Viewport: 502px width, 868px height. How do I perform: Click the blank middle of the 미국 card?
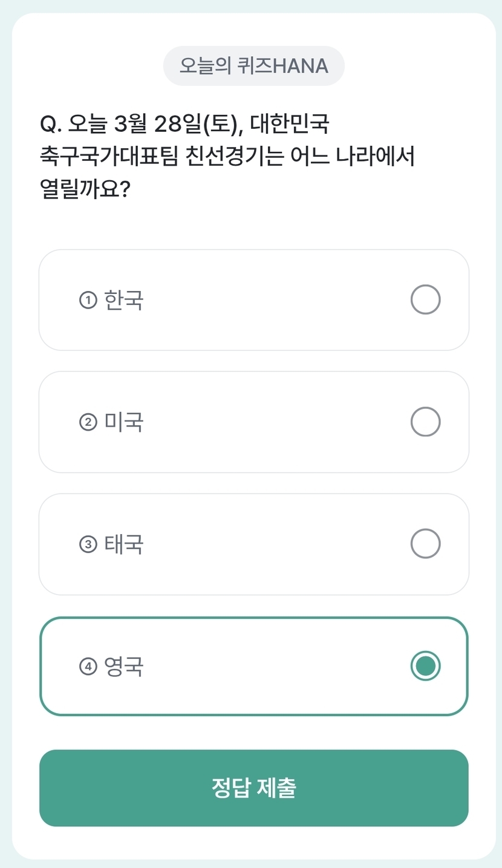click(x=272, y=422)
